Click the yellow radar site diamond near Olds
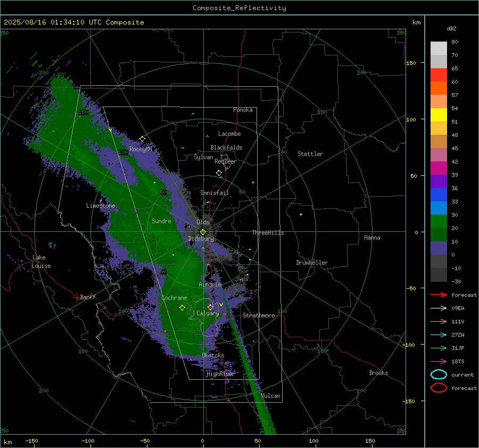479x448 pixels. (203, 232)
